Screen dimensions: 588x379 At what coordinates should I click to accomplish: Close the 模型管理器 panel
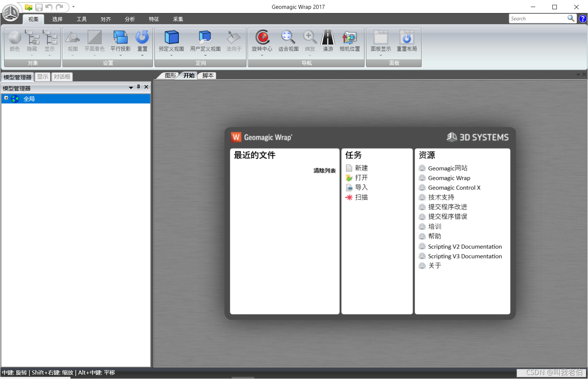tap(146, 87)
